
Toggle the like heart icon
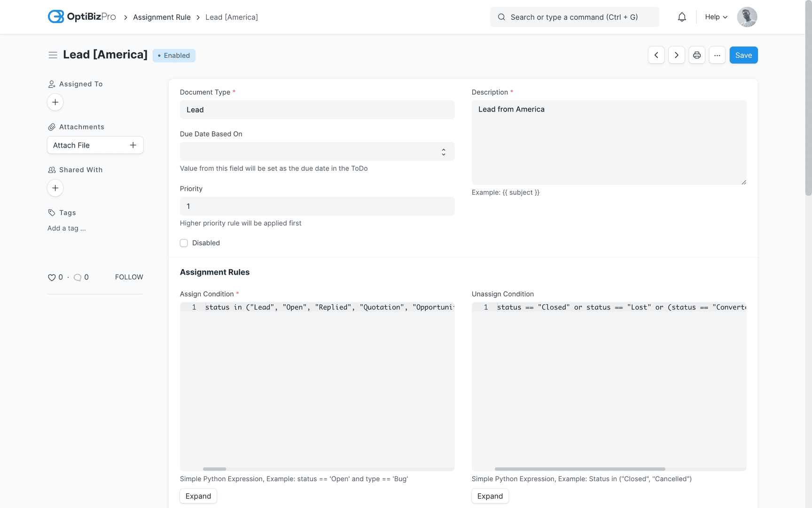[51, 277]
